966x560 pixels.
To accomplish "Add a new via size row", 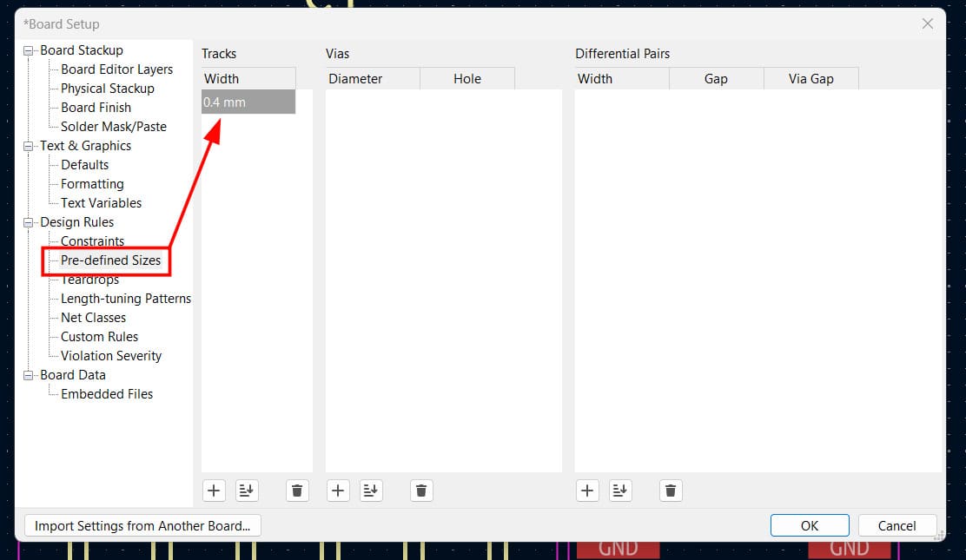I will [x=338, y=491].
